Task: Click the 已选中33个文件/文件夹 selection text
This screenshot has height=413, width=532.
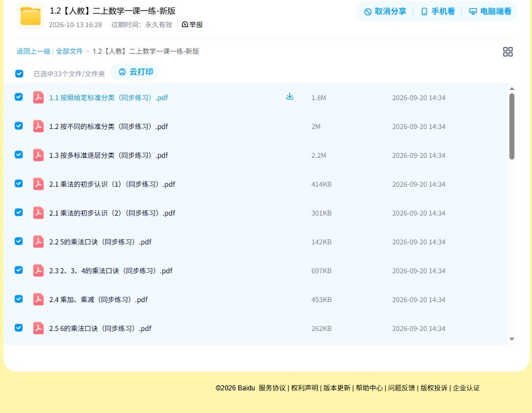Action: point(69,74)
